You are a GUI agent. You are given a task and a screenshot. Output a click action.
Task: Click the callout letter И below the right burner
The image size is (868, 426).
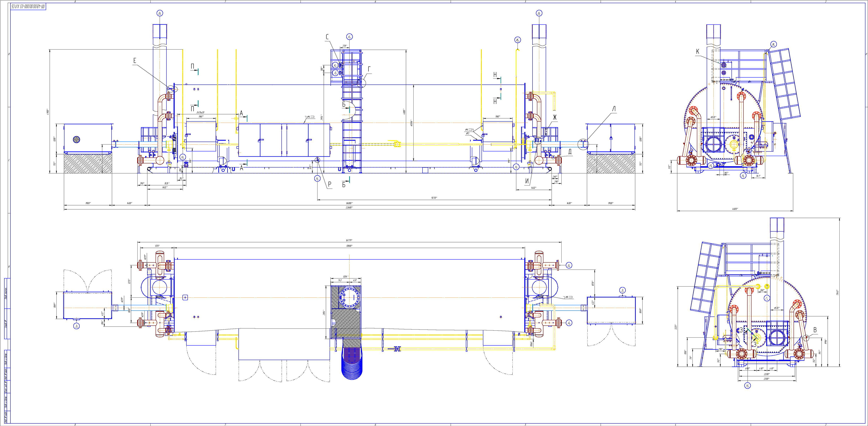click(527, 181)
